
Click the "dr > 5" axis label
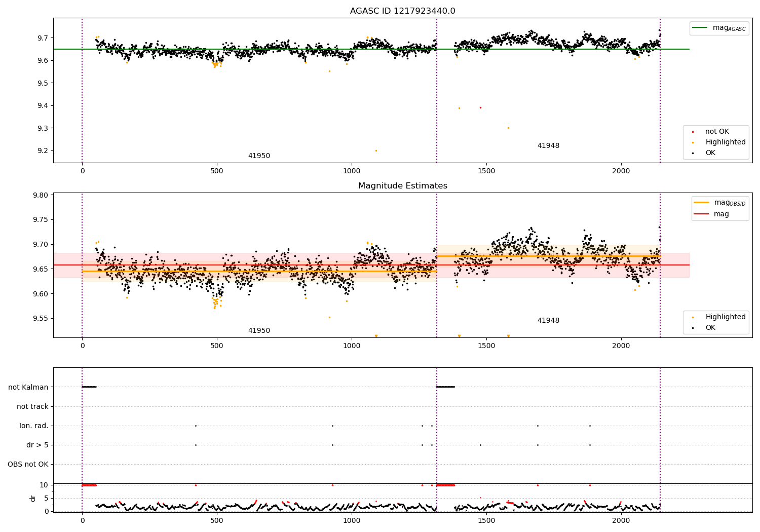(x=37, y=445)
